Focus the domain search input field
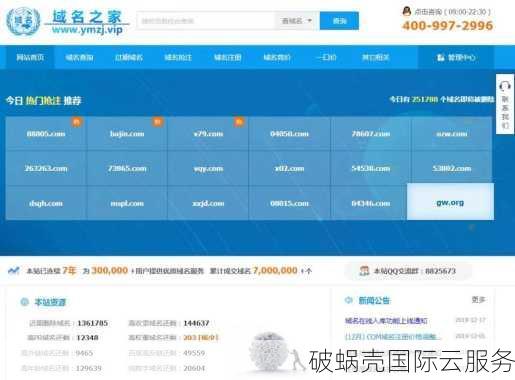This screenshot has height=380, width=515. (x=206, y=21)
